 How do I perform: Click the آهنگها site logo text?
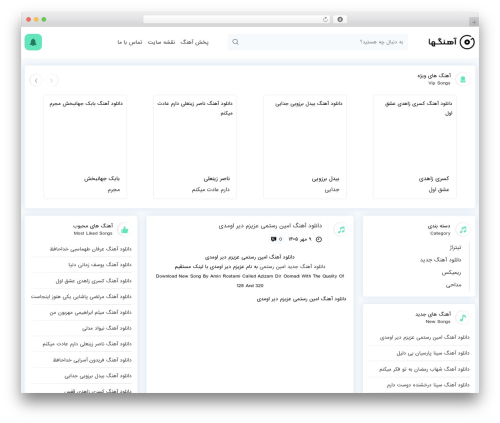442,42
